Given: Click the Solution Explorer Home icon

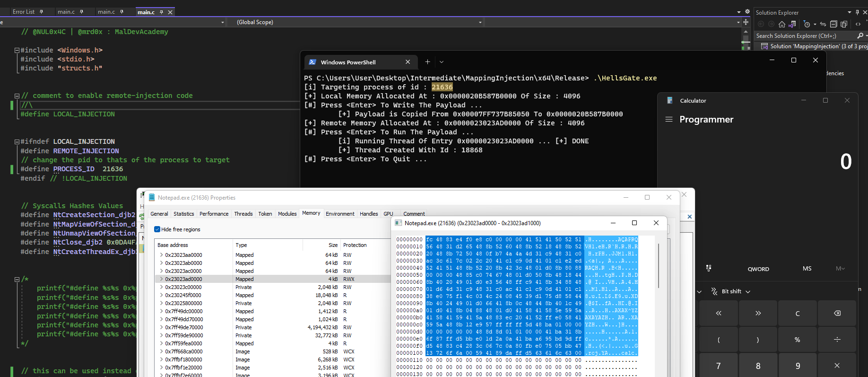Looking at the screenshot, I should click(x=782, y=24).
